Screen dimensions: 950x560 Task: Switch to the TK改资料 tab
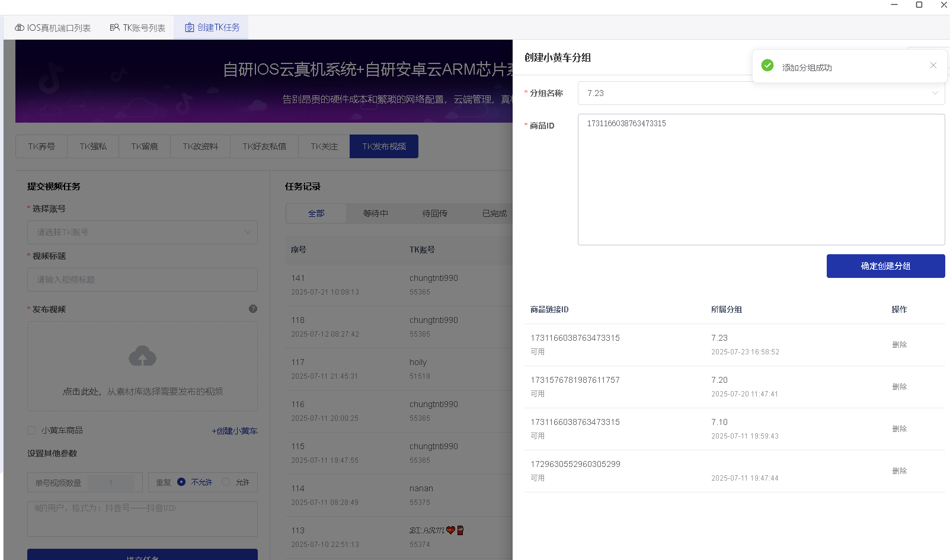(x=200, y=146)
